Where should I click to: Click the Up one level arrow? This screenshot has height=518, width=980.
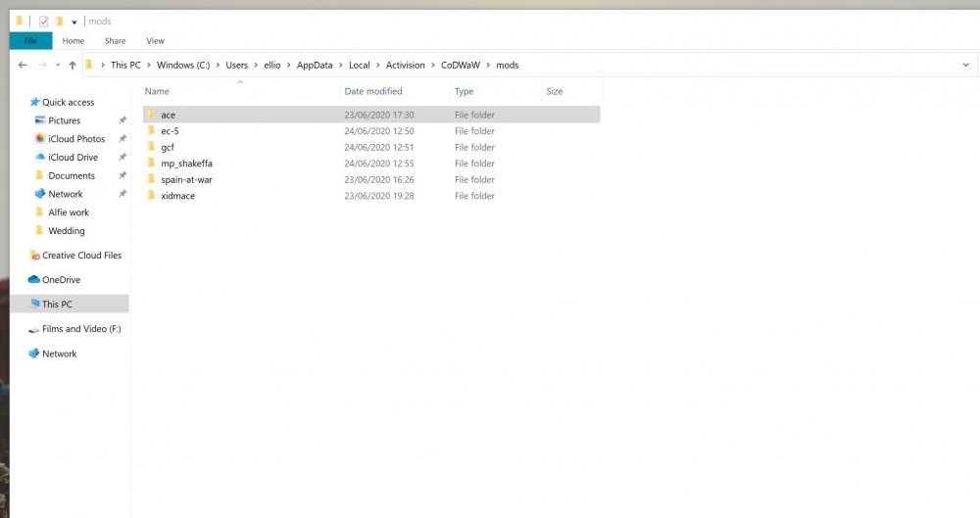73,66
